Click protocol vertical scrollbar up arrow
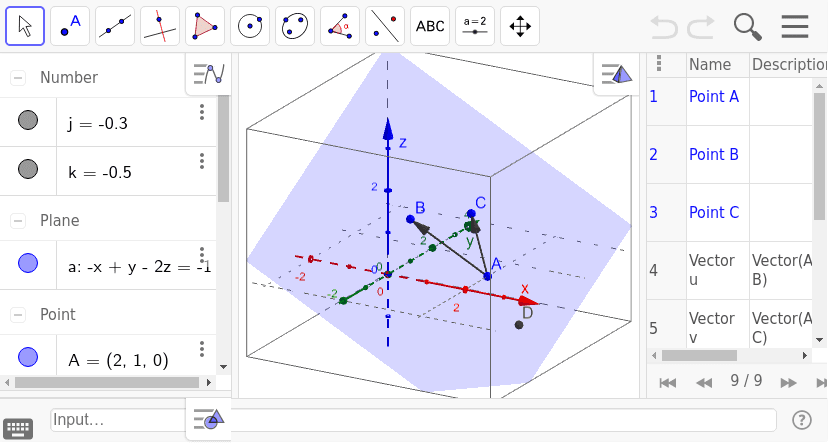Viewport: 829px width, 443px height. (819, 85)
